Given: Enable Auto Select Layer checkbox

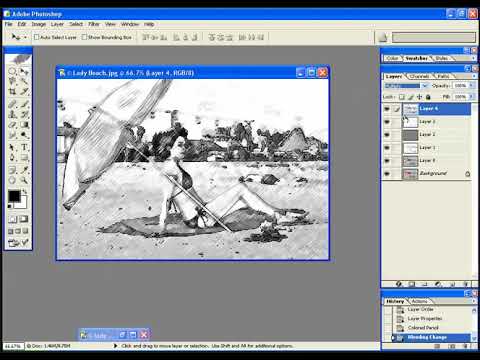Looking at the screenshot, I should click(x=37, y=37).
